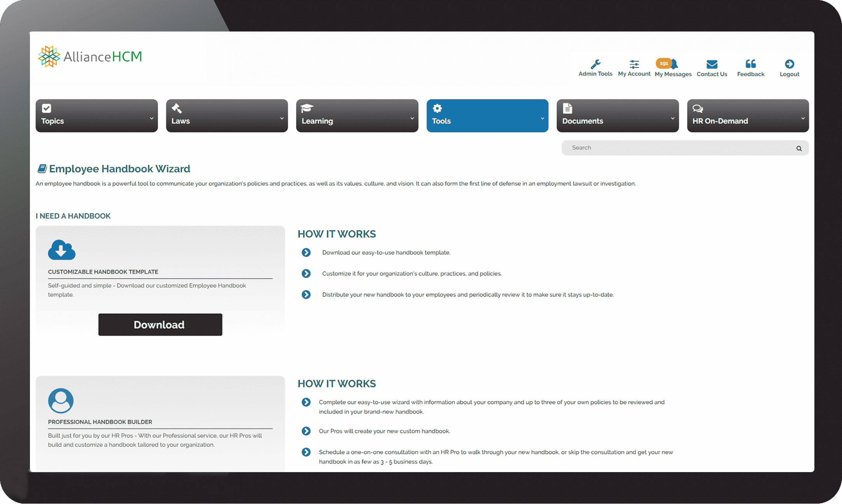The width and height of the screenshot is (842, 504).
Task: Click the My Account settings icon
Action: [x=633, y=64]
